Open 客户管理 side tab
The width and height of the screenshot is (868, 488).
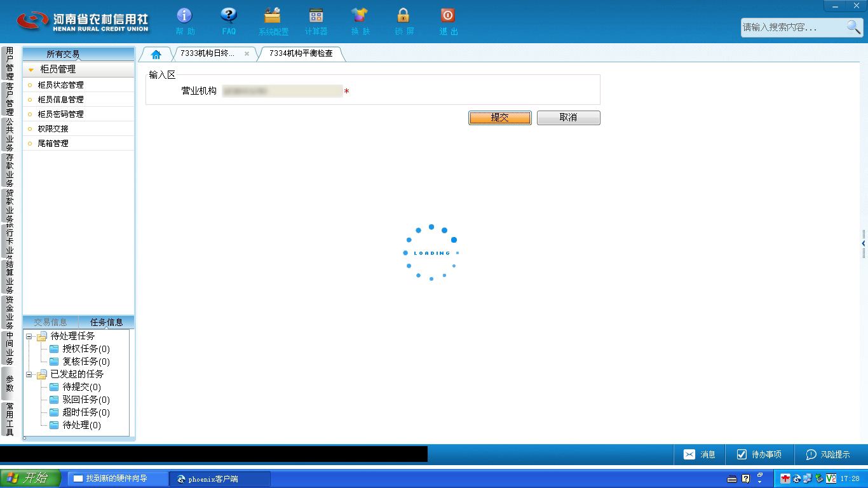point(9,98)
